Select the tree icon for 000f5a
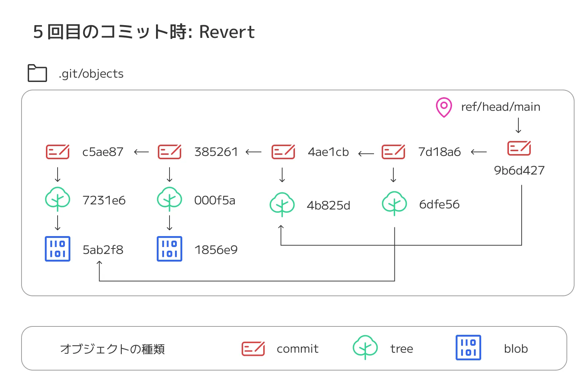Viewport: 588px width, 388px height. pos(170,199)
